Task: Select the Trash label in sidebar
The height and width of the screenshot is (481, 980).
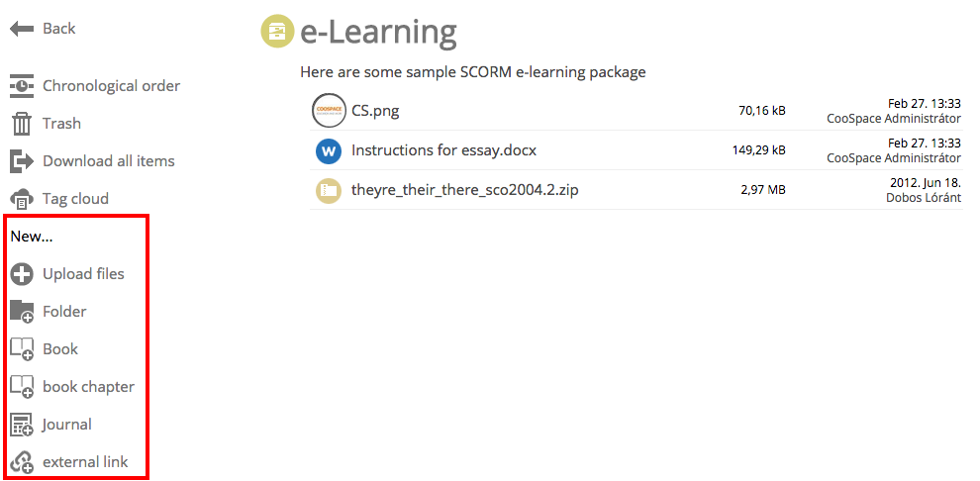Action: 62,124
